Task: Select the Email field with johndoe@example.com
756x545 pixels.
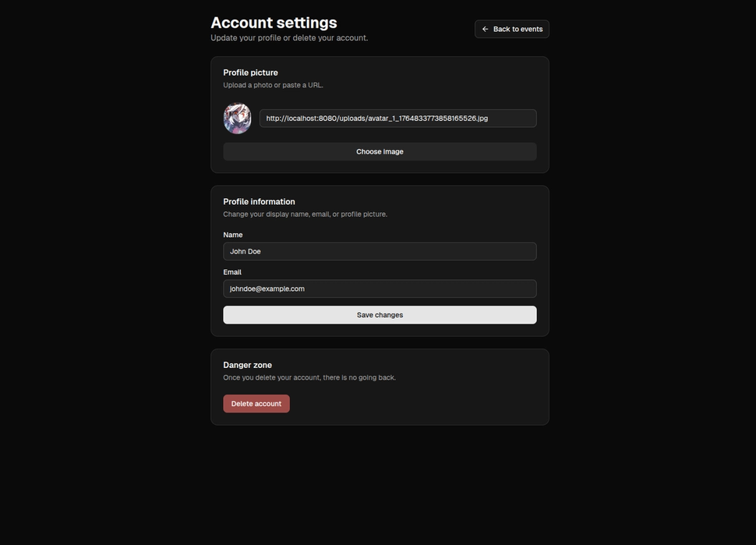Action: tap(380, 288)
